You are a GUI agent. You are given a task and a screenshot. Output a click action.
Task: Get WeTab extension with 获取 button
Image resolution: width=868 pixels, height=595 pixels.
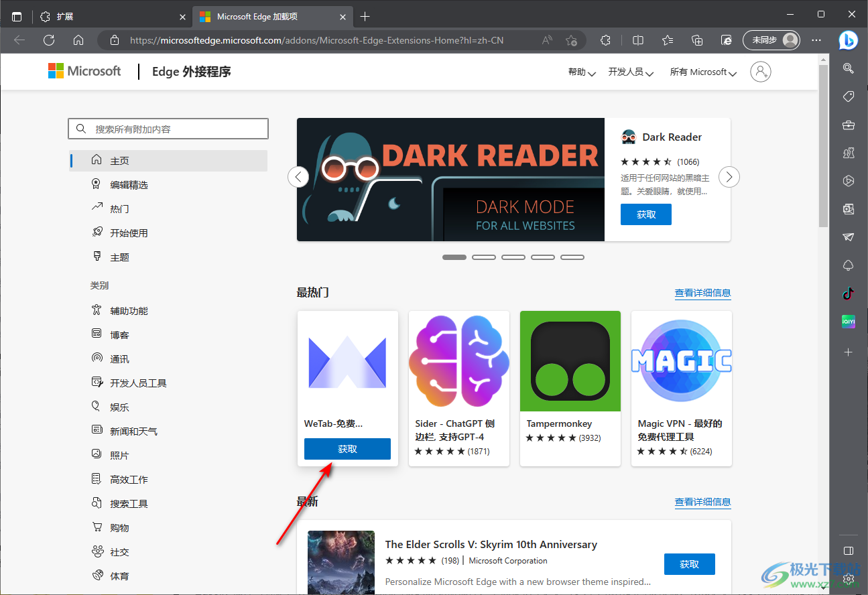tap(347, 449)
